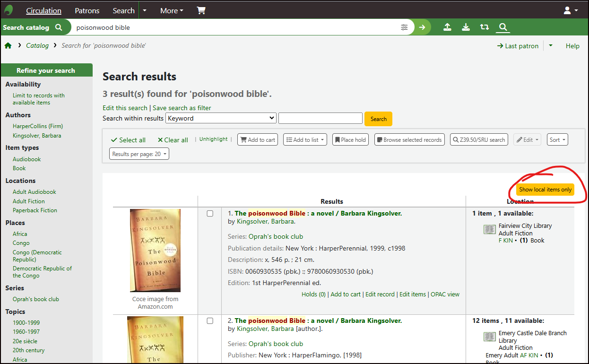Open the user account menu icon
Screen dimensions: 589x364
571,10
